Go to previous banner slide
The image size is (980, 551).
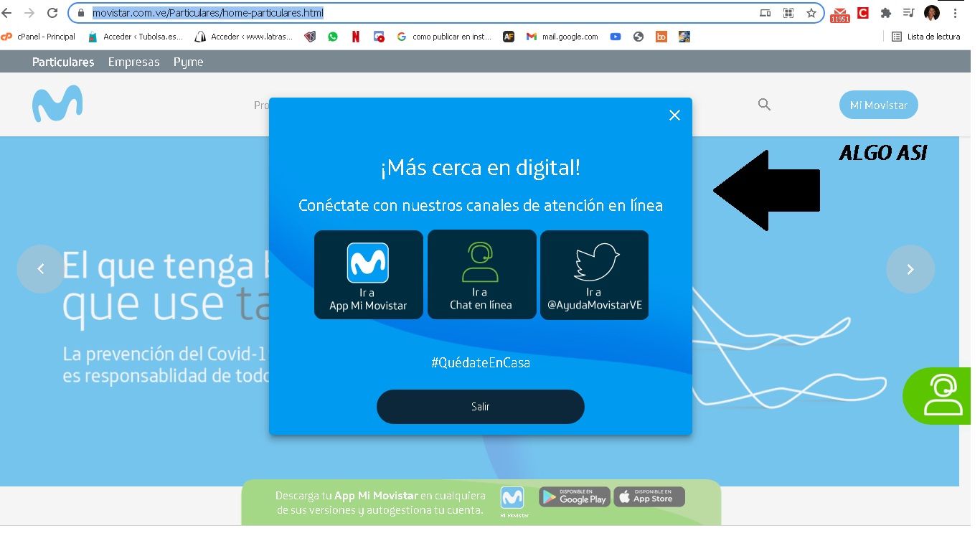[x=41, y=269]
